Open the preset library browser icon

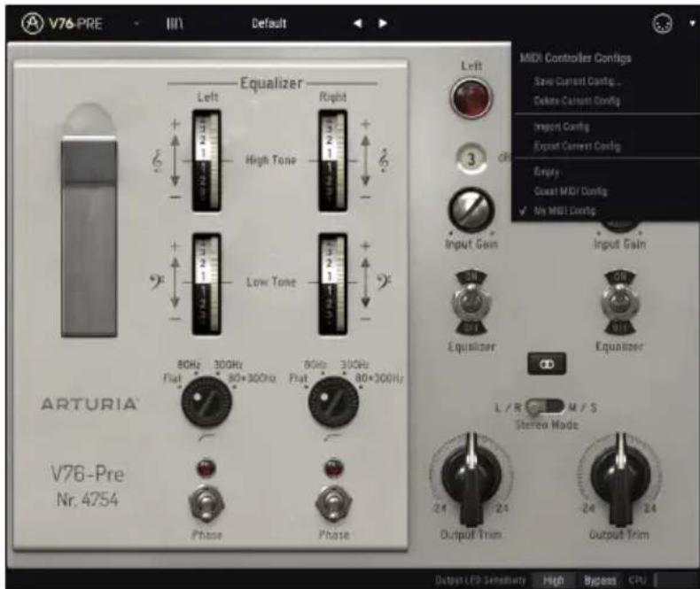[175, 23]
